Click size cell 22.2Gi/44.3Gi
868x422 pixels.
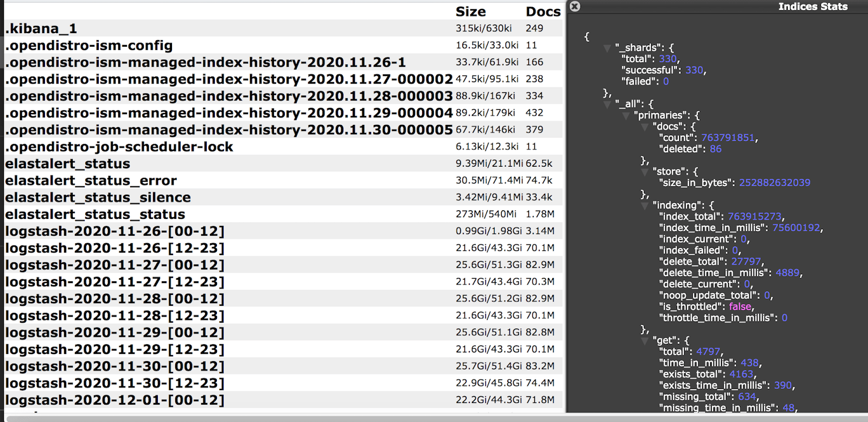[x=489, y=400]
